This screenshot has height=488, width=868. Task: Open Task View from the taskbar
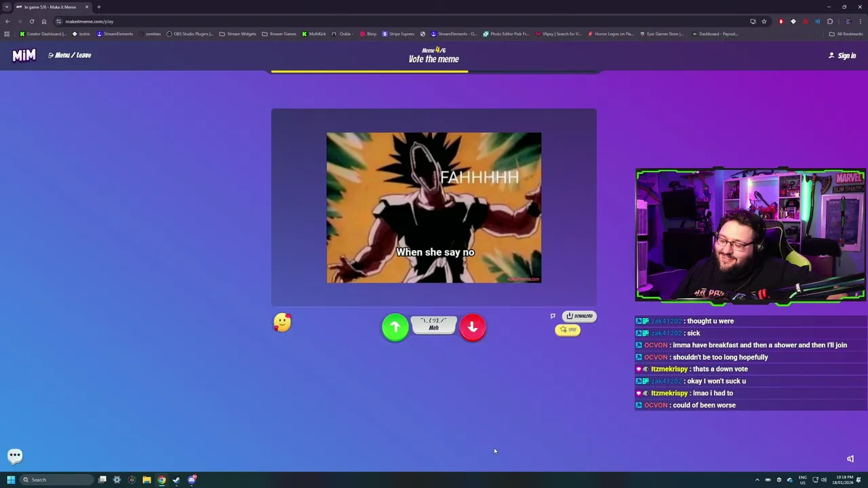click(102, 480)
